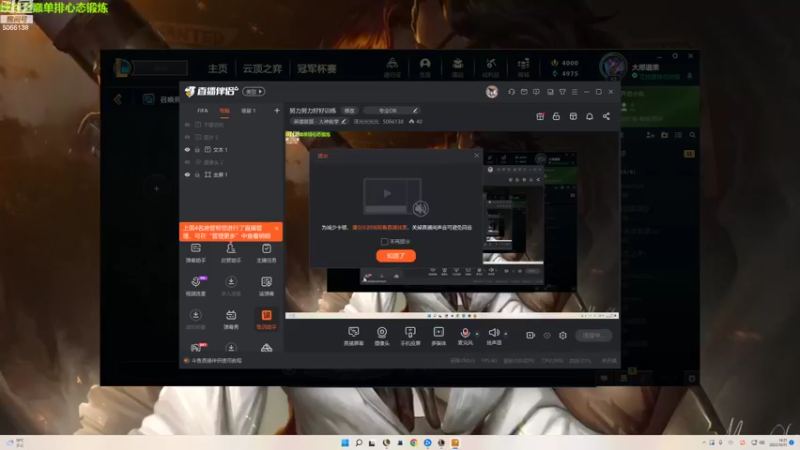Screen dimensions: 800x450
Task: Open the 云顶之弈 tab in League client
Action: coord(262,68)
